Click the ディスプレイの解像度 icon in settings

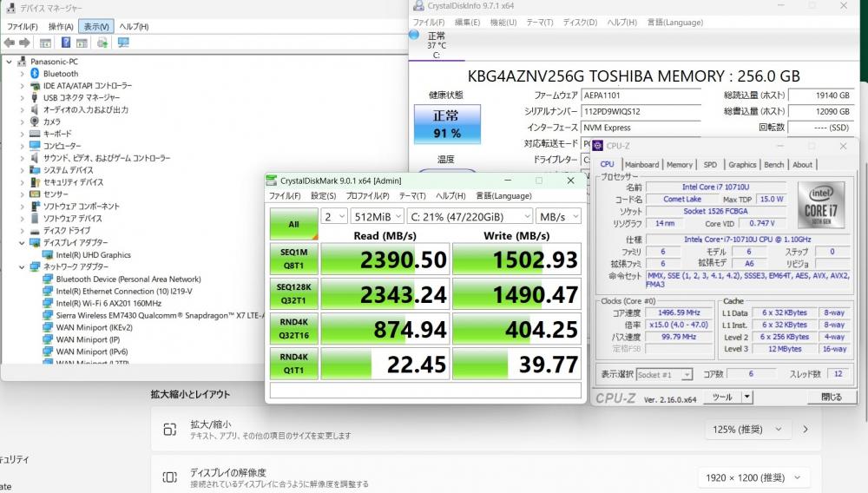pyautogui.click(x=170, y=477)
